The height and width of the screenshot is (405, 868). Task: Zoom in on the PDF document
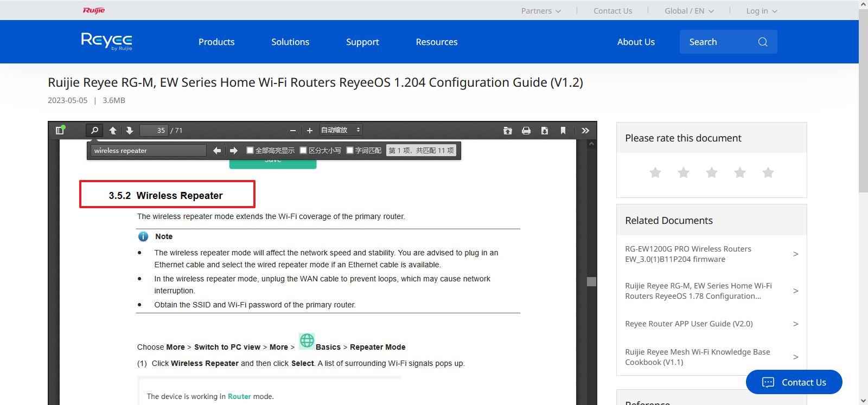click(309, 130)
